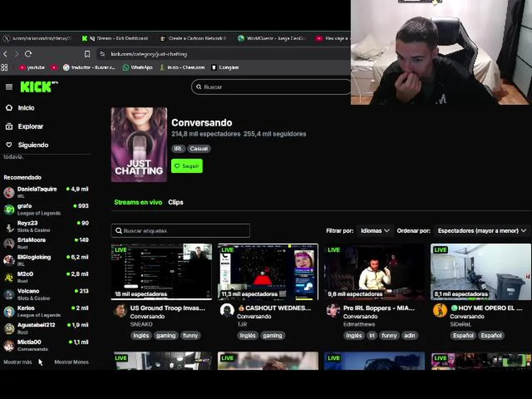Open Agustabell212 recommended channel avatar

[x=9, y=328]
